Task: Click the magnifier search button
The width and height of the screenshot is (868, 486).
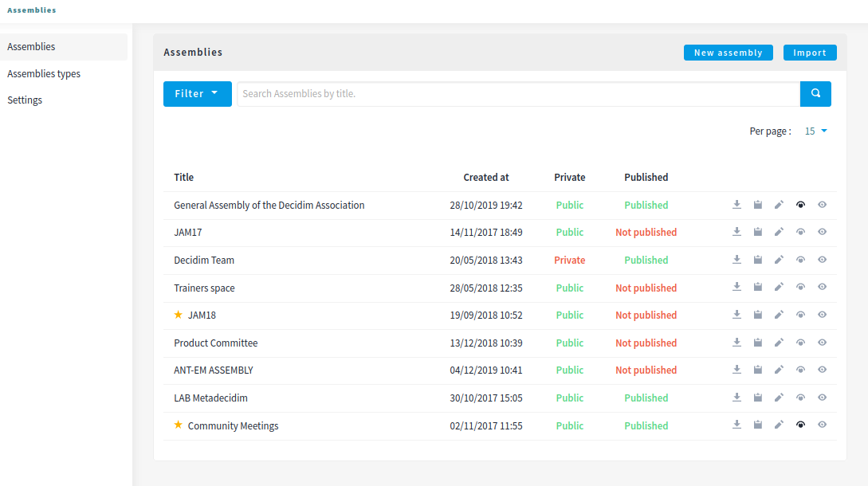Action: (815, 93)
